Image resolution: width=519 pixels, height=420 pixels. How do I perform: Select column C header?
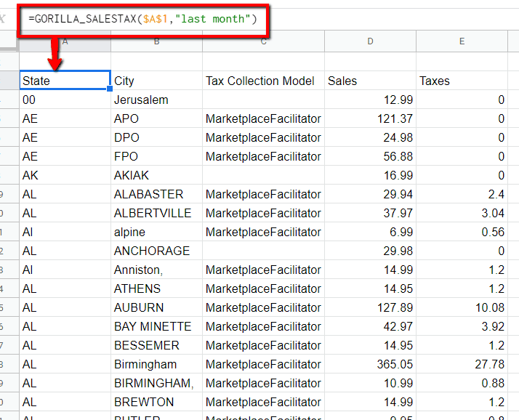263,42
